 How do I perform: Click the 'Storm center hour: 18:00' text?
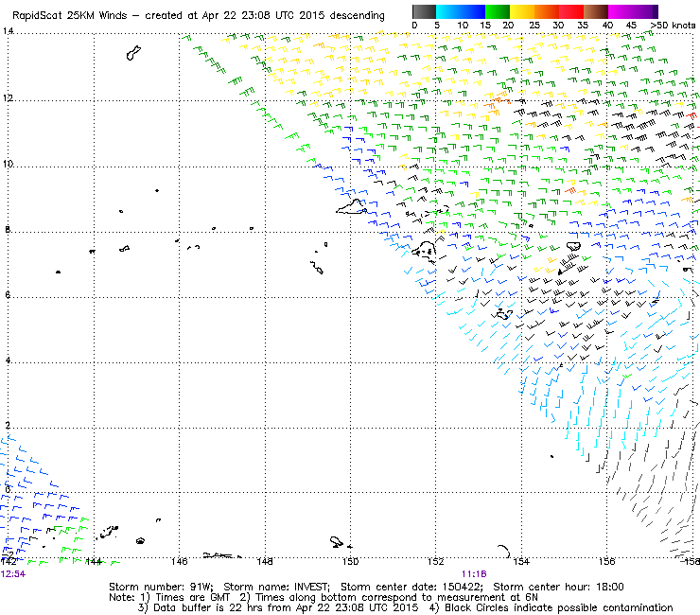558,587
